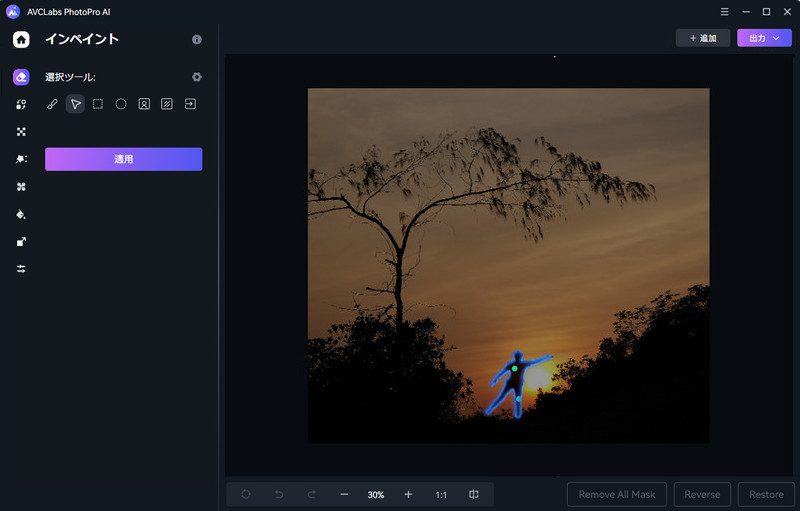This screenshot has width=800, height=511.
Task: Click the AVCLabs PhotoPro AI logo
Action: (x=13, y=12)
